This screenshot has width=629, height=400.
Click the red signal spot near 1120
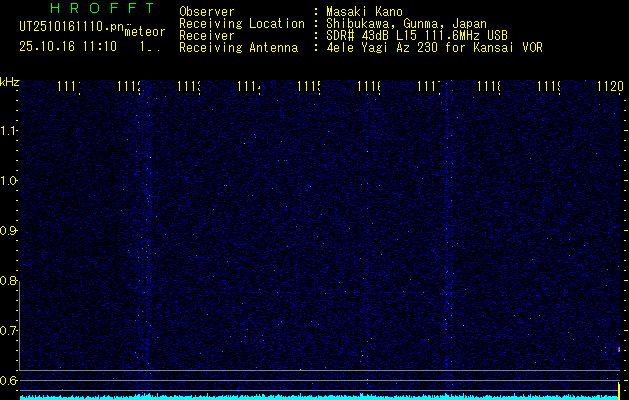tap(619, 349)
